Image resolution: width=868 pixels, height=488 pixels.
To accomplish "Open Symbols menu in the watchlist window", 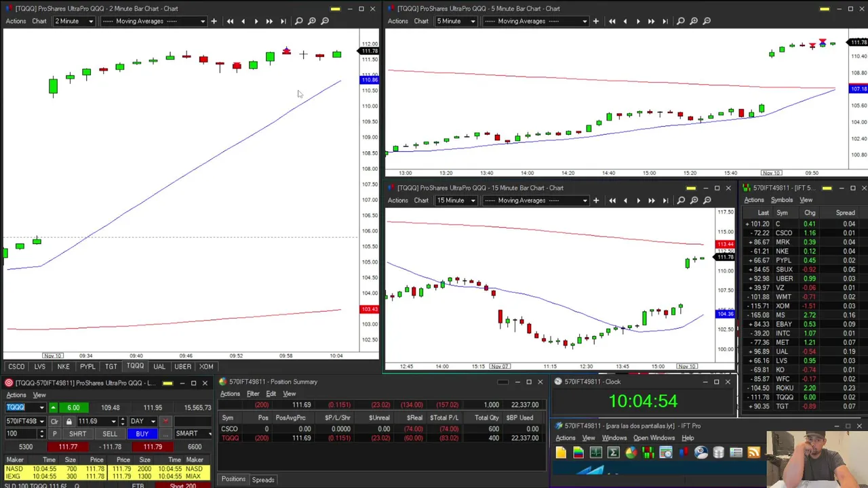I will pyautogui.click(x=781, y=200).
